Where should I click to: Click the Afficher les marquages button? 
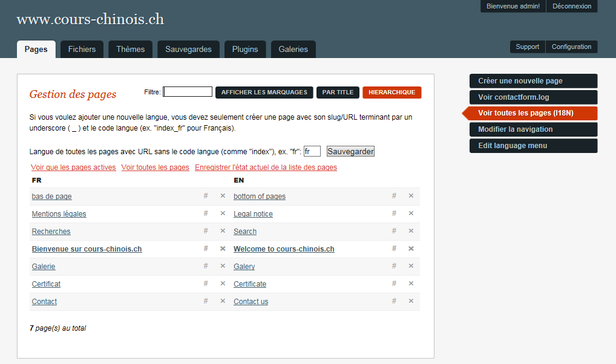(x=264, y=93)
